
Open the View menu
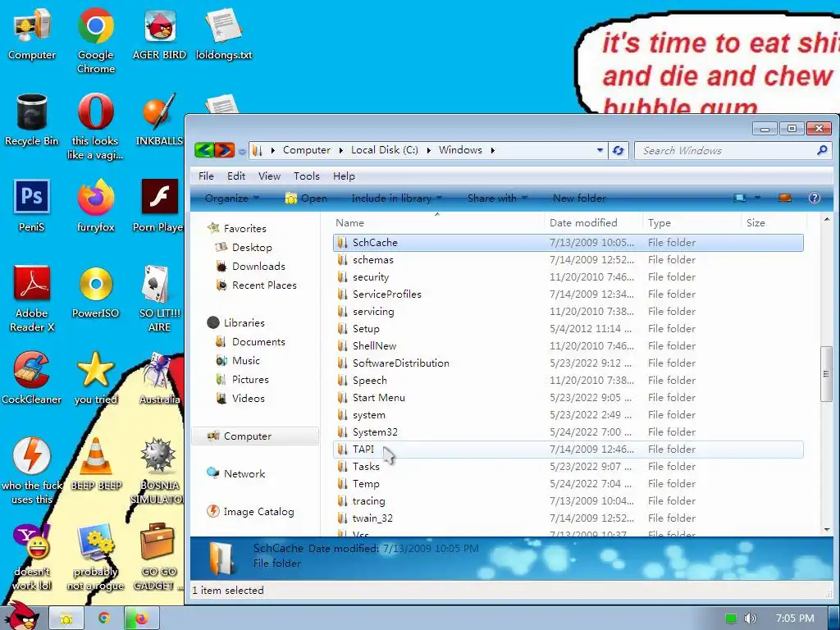269,176
